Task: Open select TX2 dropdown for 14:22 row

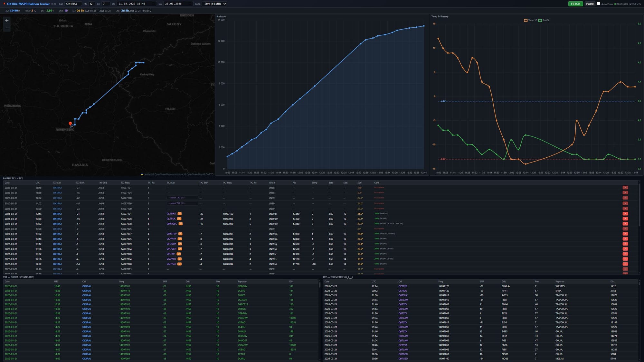Action: [x=182, y=198]
